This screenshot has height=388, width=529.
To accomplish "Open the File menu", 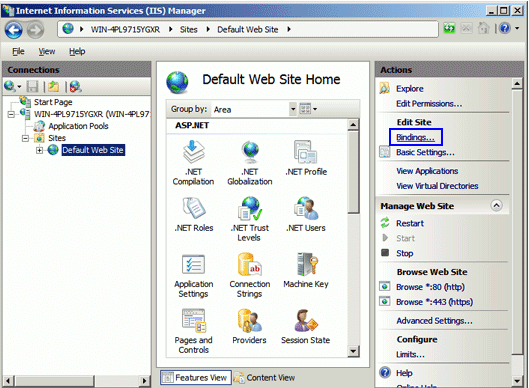I will pos(18,51).
